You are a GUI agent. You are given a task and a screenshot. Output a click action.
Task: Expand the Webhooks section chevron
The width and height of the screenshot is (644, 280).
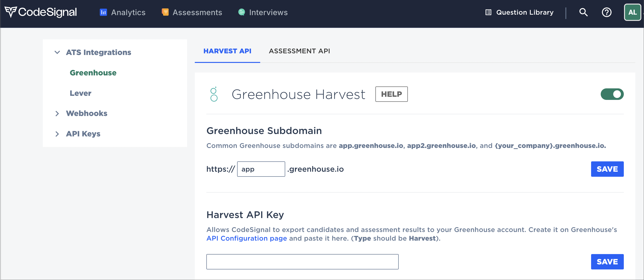click(x=57, y=113)
